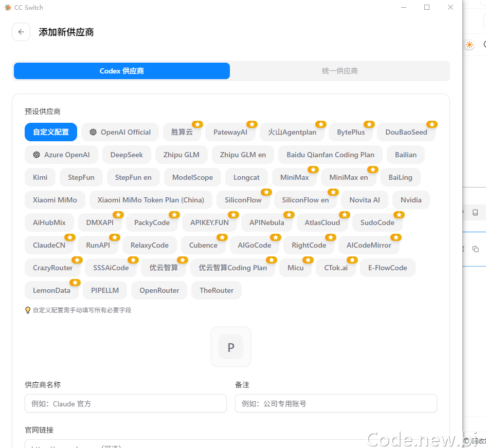Go back using the arrow button
Screen dimensions: 486x448
(x=21, y=32)
